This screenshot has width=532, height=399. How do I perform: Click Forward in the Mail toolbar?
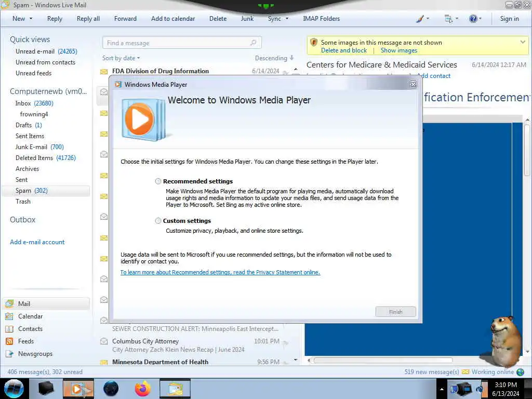point(125,19)
